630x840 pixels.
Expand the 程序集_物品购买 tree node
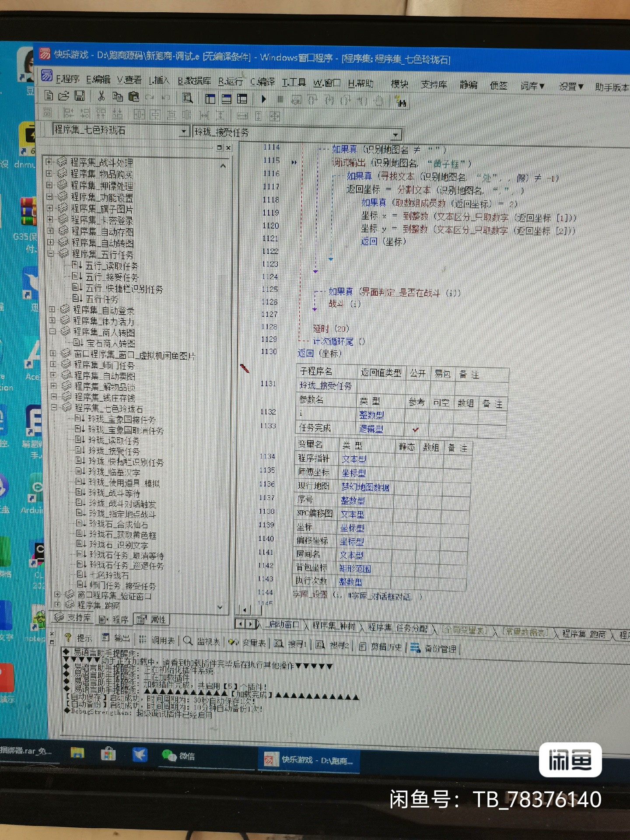pos(49,173)
